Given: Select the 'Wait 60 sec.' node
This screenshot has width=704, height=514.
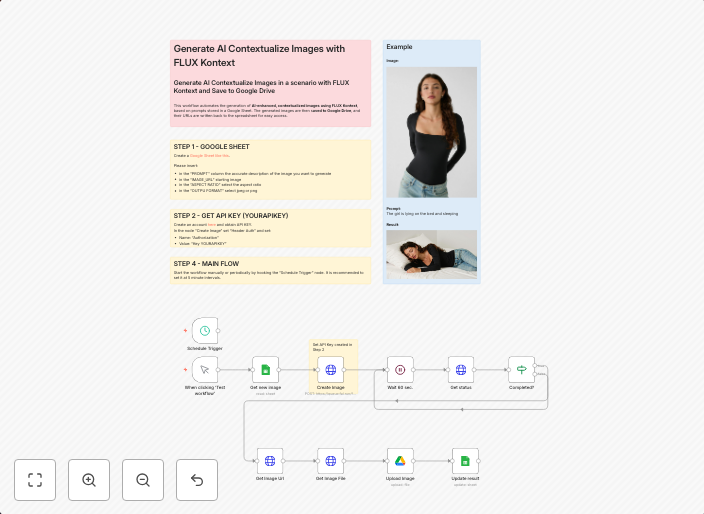Looking at the screenshot, I should pos(400,369).
